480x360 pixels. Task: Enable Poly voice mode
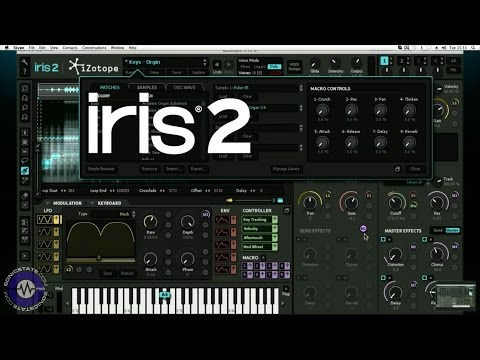click(x=274, y=67)
